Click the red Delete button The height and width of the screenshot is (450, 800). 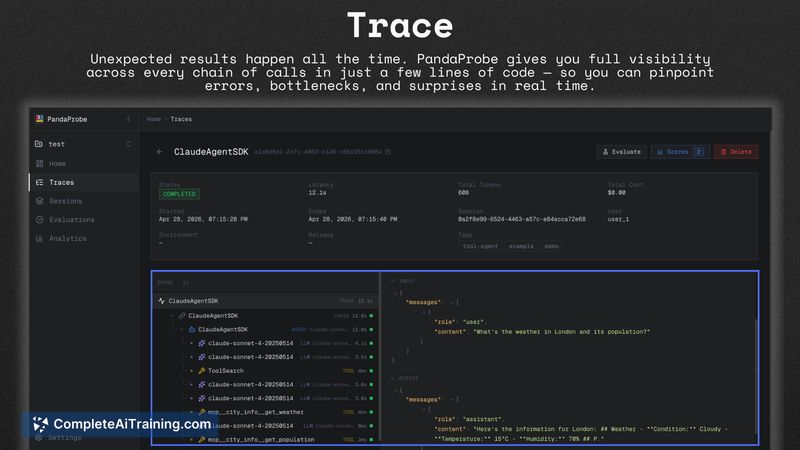(736, 152)
